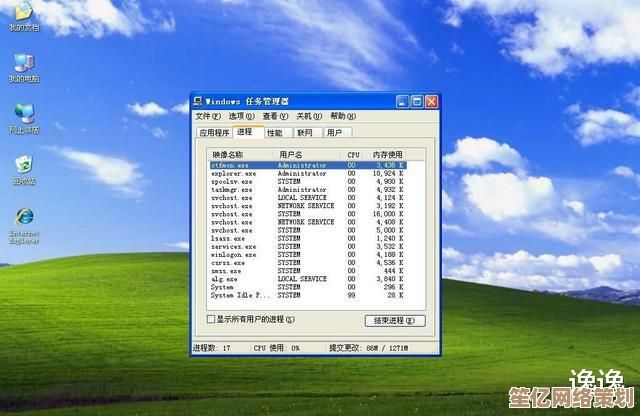The height and width of the screenshot is (416, 640).
Task: Close the Task Manager window
Action: (x=431, y=101)
